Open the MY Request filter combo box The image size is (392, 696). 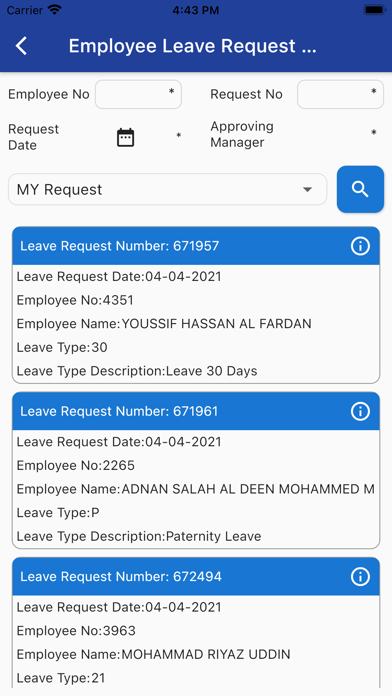[x=167, y=190]
